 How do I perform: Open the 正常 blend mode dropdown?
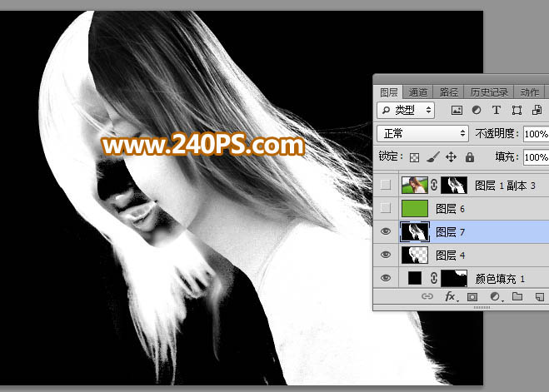click(x=422, y=134)
